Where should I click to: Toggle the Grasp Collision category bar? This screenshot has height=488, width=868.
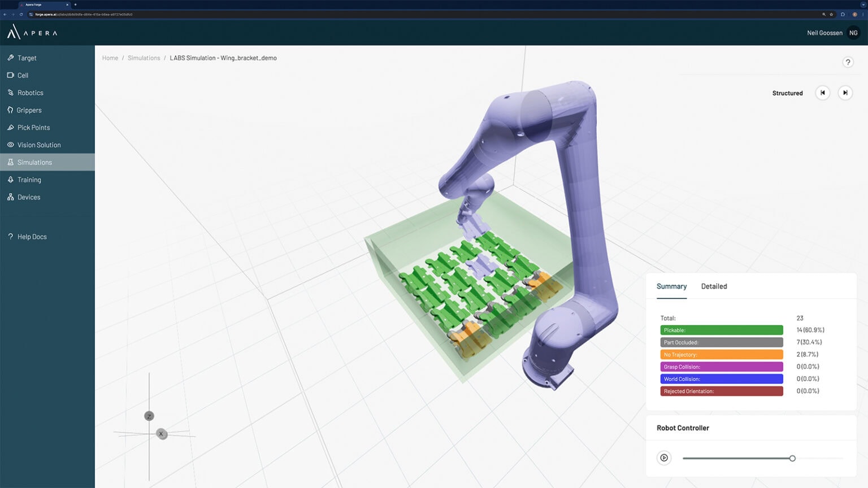click(721, 367)
